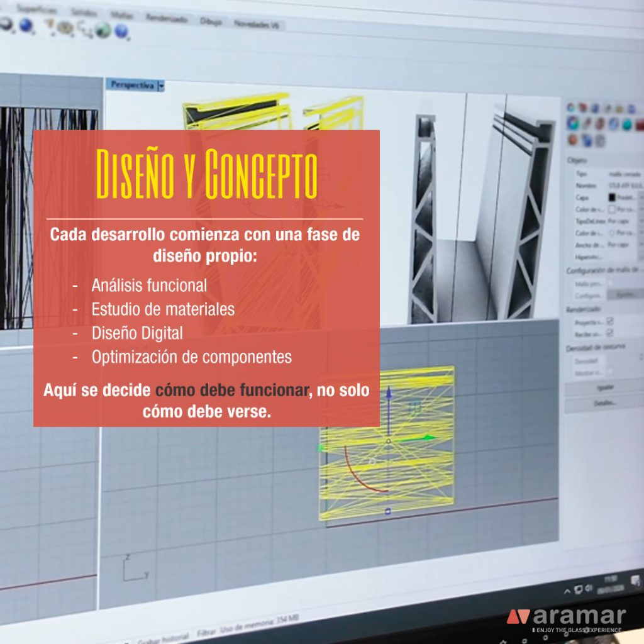Toggle the Recibe sombras checkbox
This screenshot has height=644, width=644.
click(610, 332)
